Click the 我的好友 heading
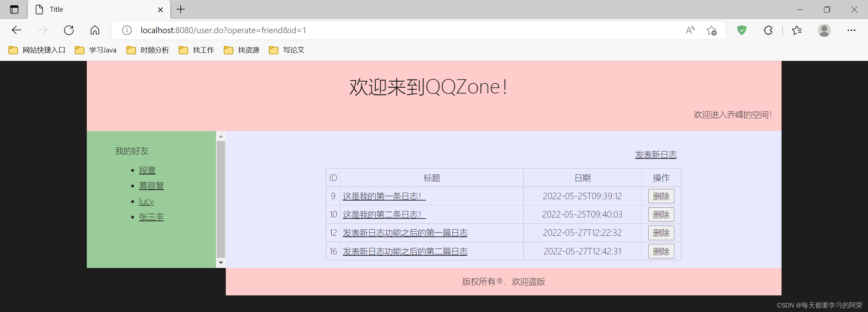The height and width of the screenshot is (312, 868). click(x=132, y=151)
